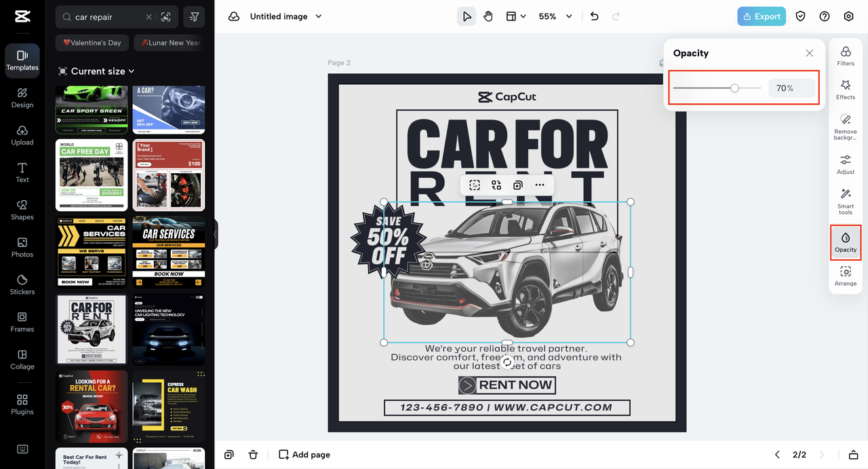The height and width of the screenshot is (469, 868).
Task: Open the Text sidebar tab
Action: 22,172
